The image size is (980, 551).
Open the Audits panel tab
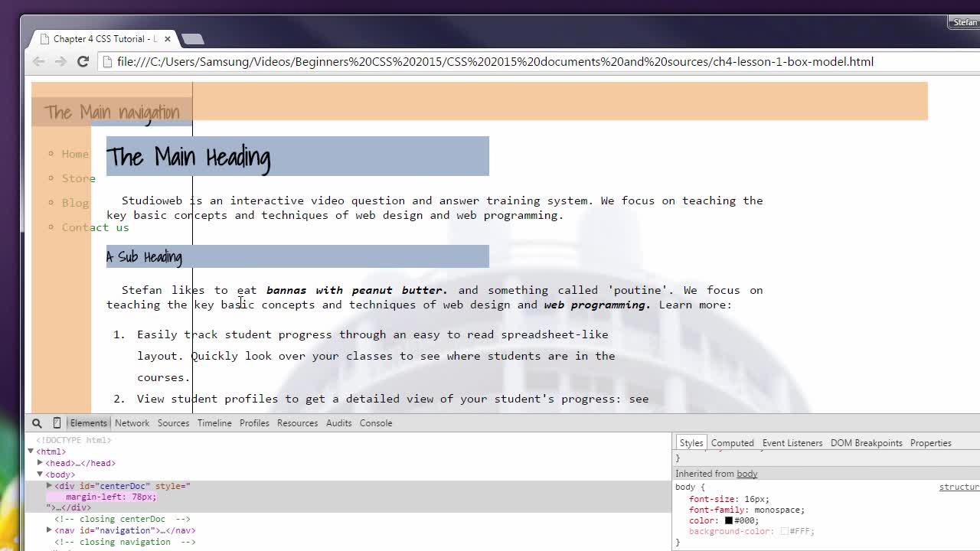click(338, 423)
